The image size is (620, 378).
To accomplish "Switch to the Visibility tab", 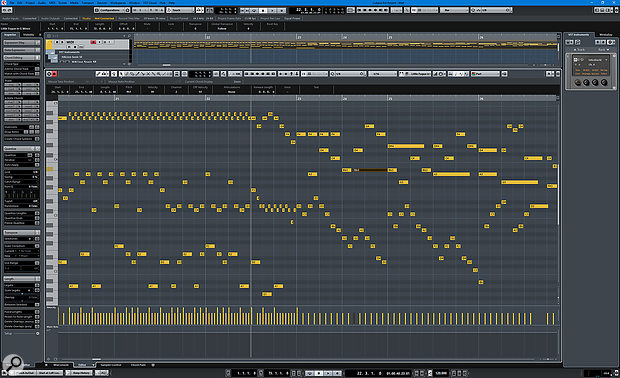I will point(28,35).
